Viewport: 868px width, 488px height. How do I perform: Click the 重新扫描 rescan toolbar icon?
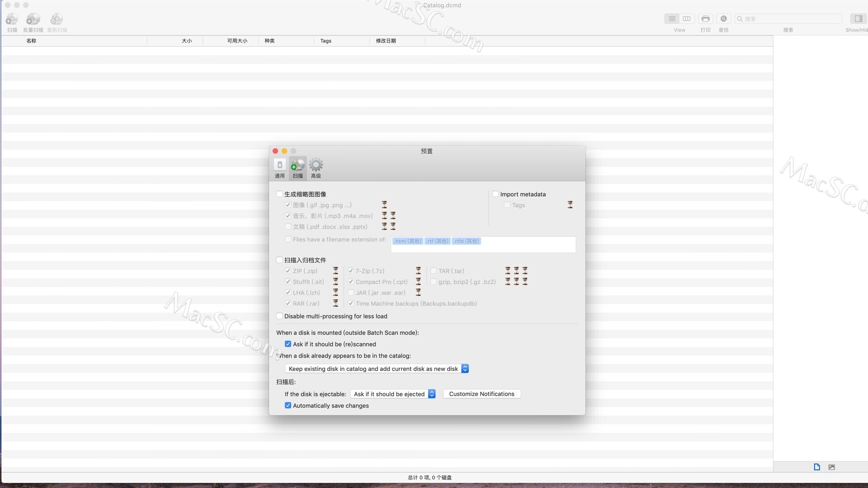(x=57, y=19)
